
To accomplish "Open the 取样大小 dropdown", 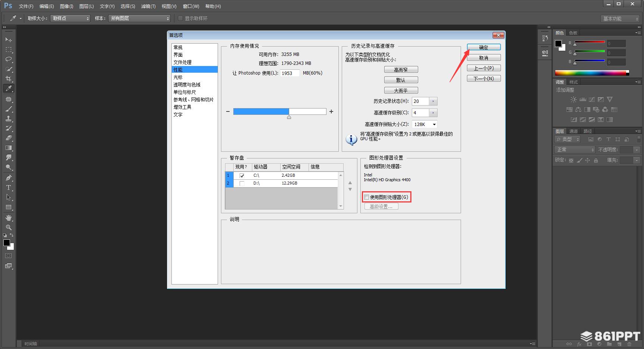I will tap(70, 18).
